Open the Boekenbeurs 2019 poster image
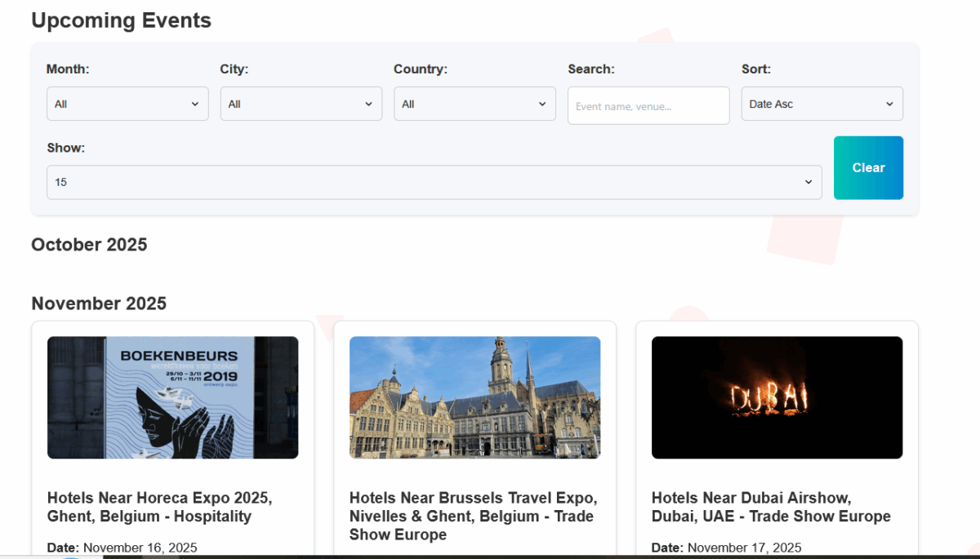This screenshot has height=559, width=980. pyautogui.click(x=172, y=397)
